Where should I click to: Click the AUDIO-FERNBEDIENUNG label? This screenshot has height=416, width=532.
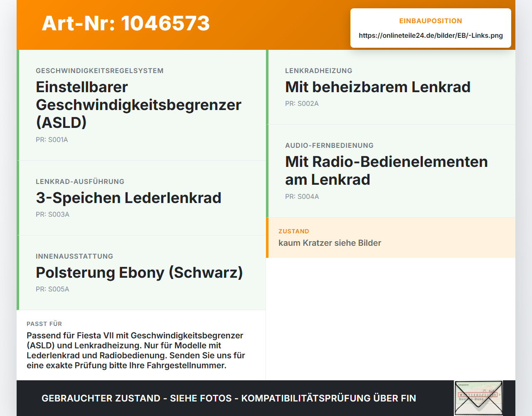329,145
